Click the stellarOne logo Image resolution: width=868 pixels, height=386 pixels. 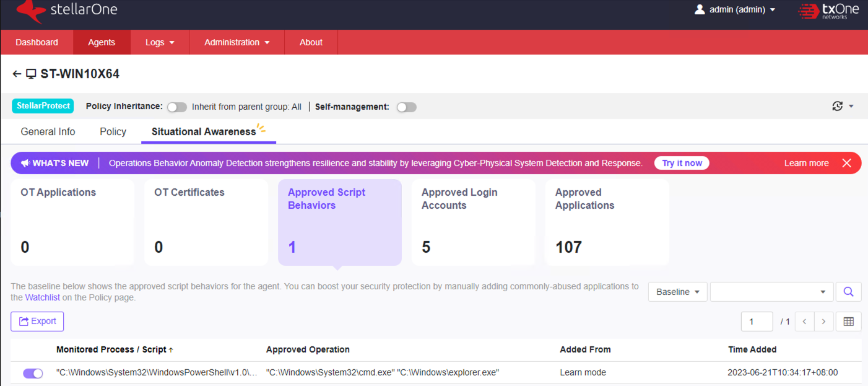click(x=67, y=11)
